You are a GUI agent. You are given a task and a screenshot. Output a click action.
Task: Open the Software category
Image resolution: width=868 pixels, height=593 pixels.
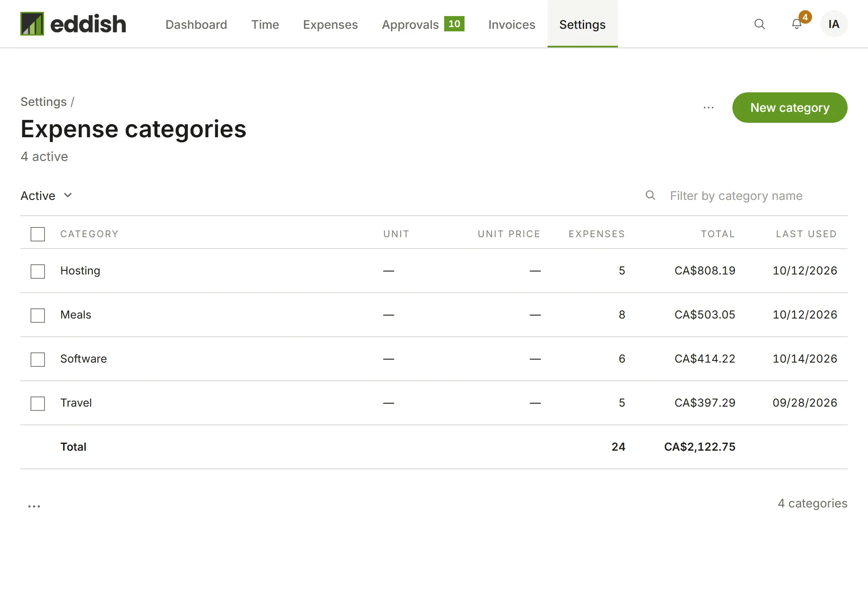(83, 359)
